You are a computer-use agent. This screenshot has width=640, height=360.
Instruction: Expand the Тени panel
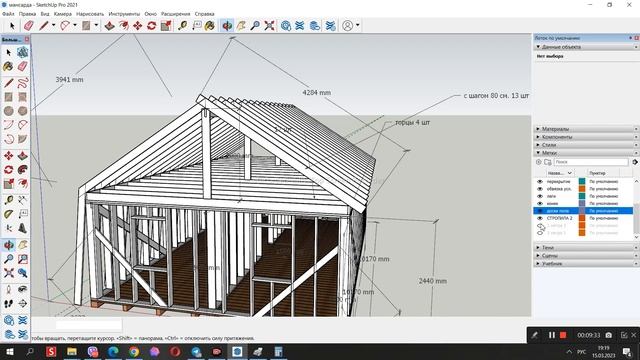point(538,248)
